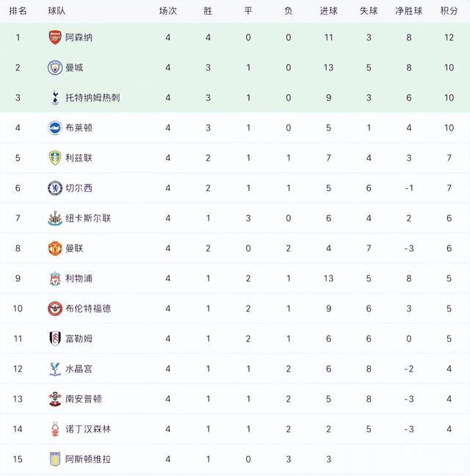Click the Arsenal club crest
The width and height of the screenshot is (470, 476).
(55, 37)
